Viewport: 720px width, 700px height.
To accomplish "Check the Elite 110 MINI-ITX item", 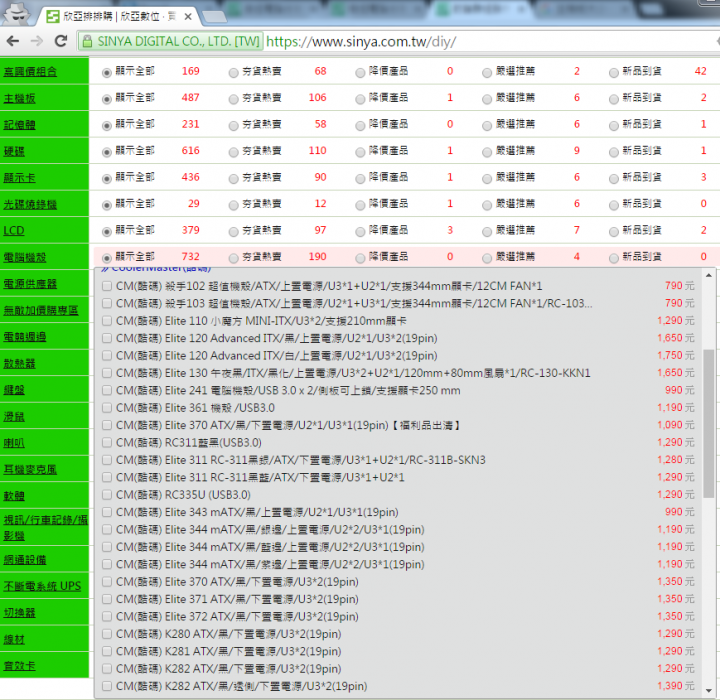I will [x=107, y=321].
